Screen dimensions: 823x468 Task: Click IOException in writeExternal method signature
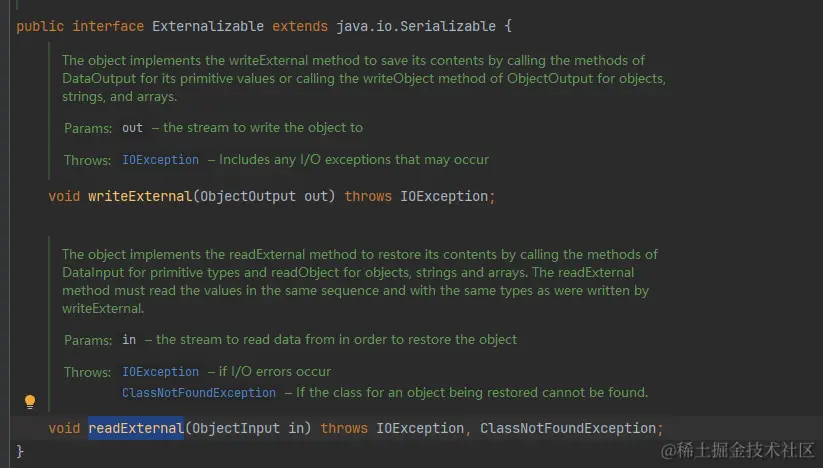(444, 196)
